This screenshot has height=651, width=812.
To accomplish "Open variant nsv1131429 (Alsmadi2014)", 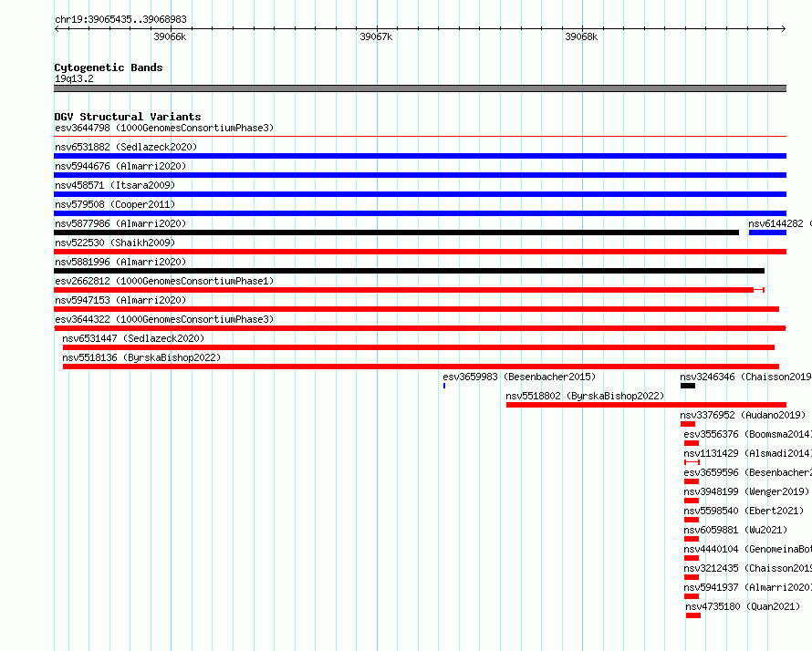I will click(x=747, y=453).
